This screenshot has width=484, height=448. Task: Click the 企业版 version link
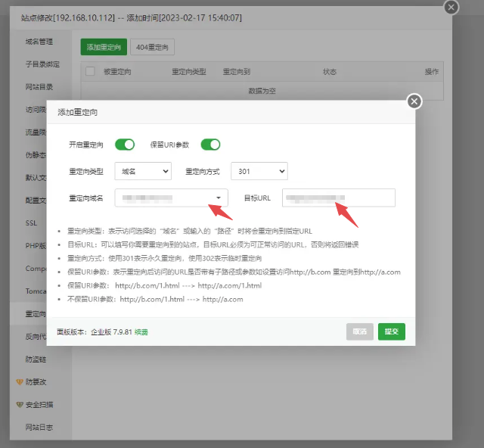click(x=101, y=332)
